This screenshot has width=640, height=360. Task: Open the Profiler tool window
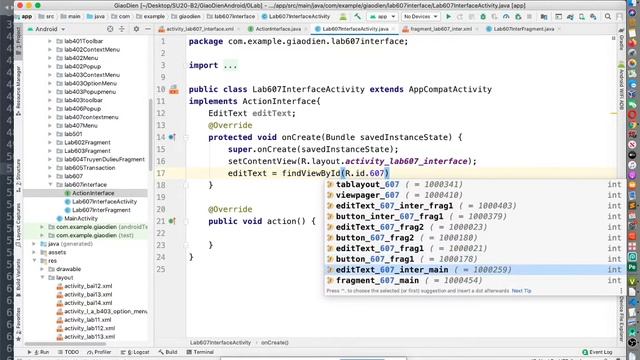[99, 352]
